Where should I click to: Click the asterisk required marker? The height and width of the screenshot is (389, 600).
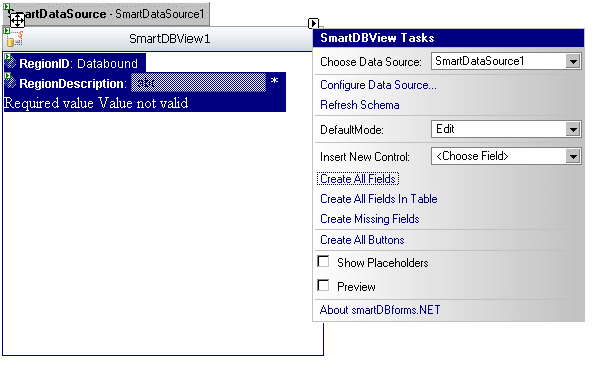pyautogui.click(x=274, y=81)
